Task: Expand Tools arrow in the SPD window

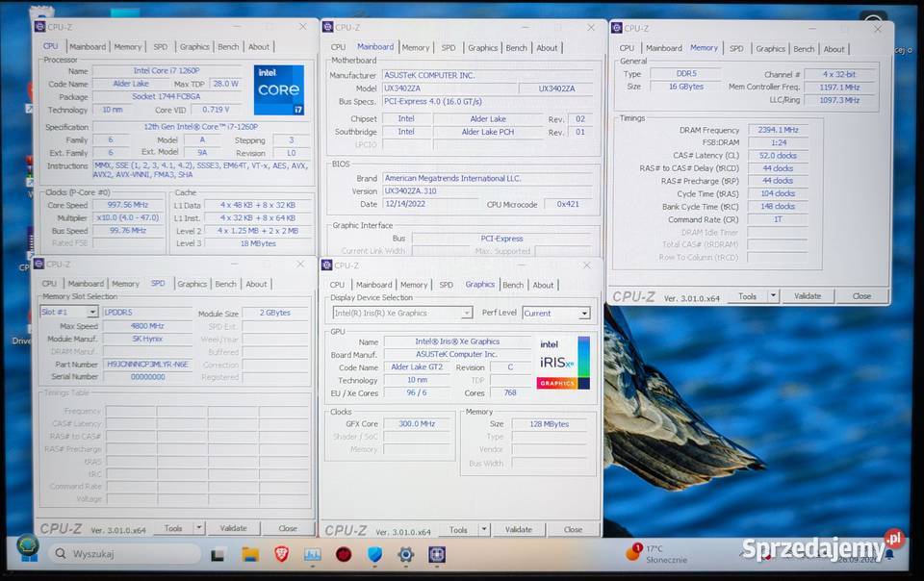Action: coord(199,528)
